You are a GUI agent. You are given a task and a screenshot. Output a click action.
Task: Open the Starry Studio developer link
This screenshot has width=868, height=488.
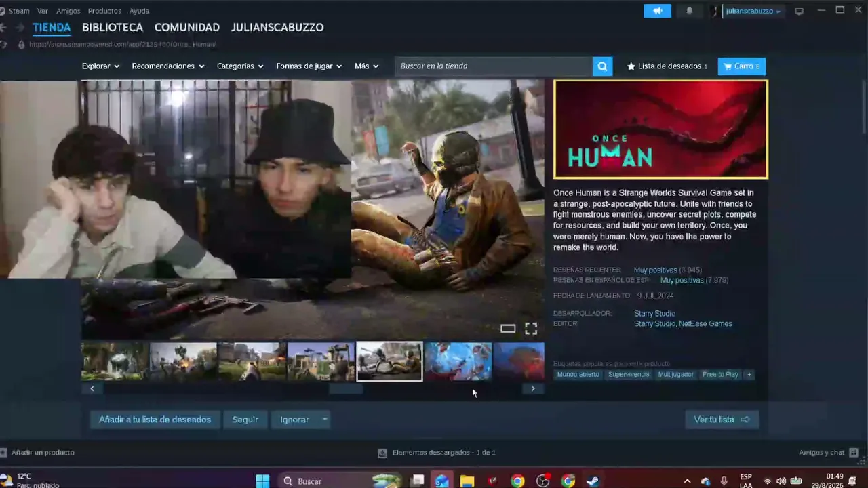click(x=654, y=314)
